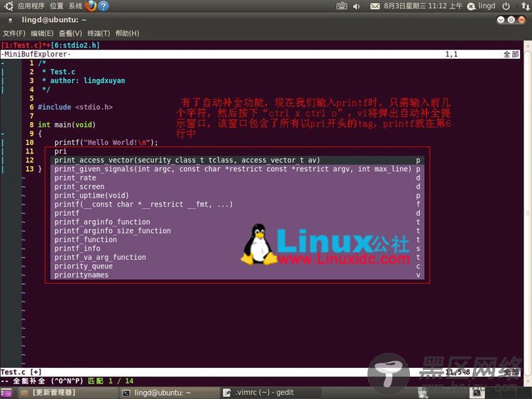The image size is (532, 399).
Task: Select printf_va_arg_function completion entry
Action: 237,257
